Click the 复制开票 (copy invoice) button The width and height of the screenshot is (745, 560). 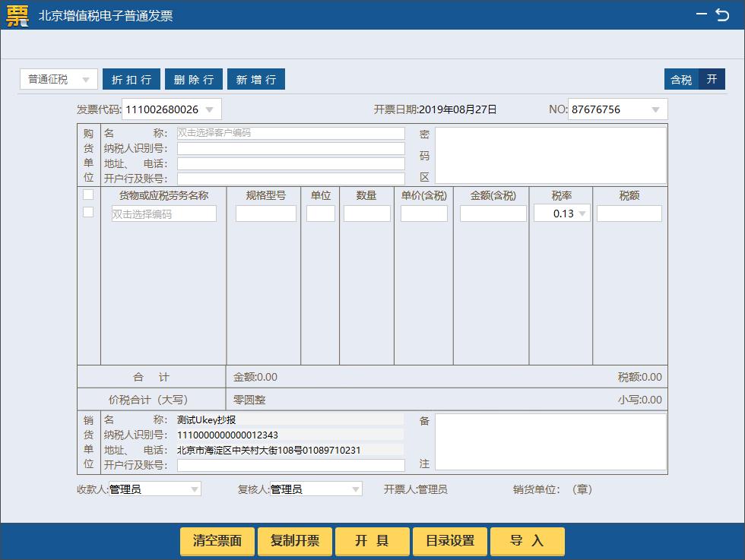tap(294, 541)
